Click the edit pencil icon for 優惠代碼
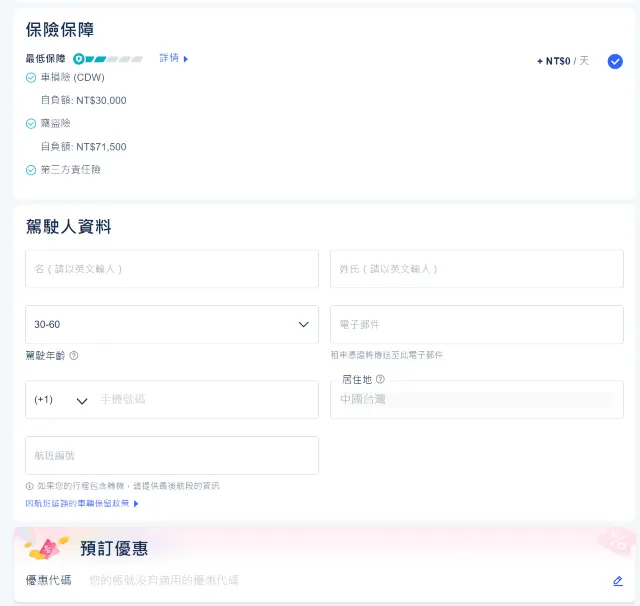This screenshot has width=640, height=606. pyautogui.click(x=617, y=580)
